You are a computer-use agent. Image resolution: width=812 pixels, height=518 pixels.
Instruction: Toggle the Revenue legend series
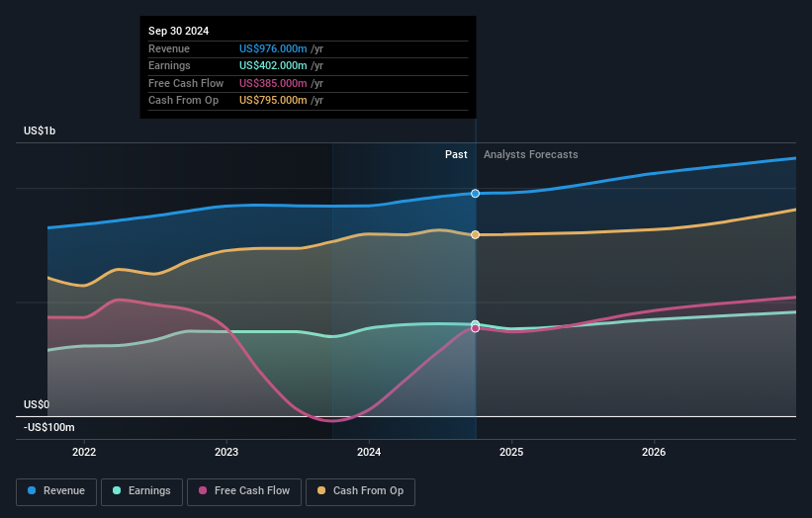56,491
